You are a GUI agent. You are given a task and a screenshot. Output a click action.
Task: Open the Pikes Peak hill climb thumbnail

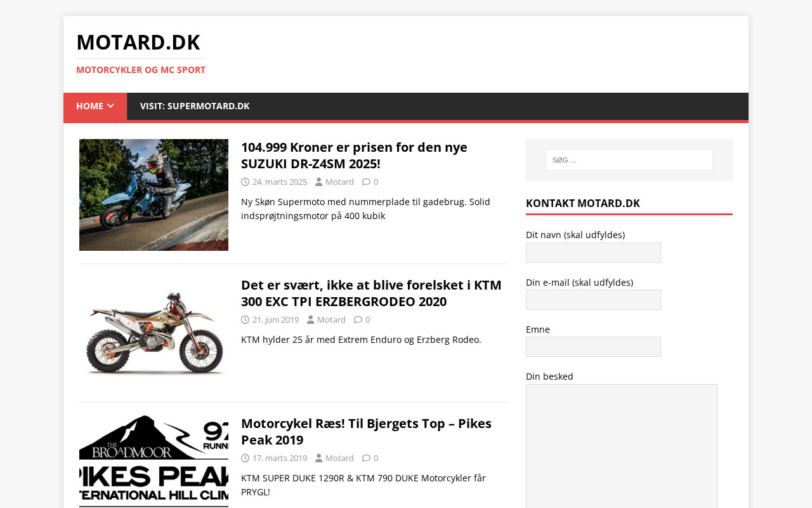(154, 462)
